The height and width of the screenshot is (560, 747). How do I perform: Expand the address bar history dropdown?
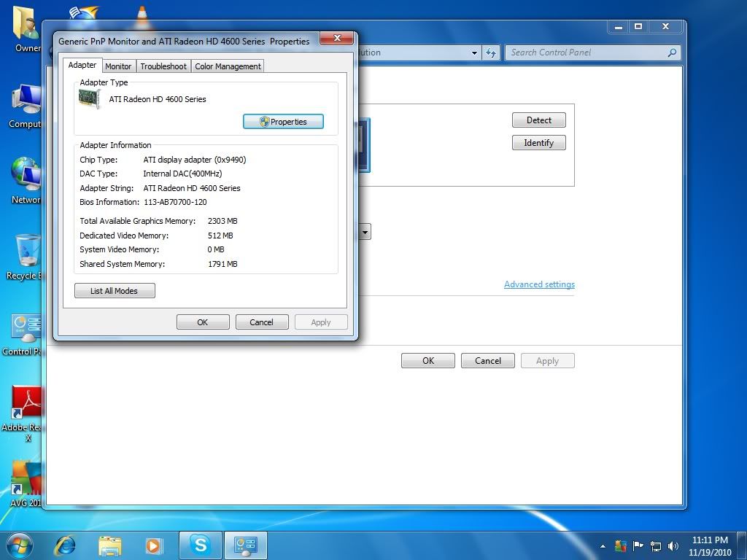click(474, 52)
